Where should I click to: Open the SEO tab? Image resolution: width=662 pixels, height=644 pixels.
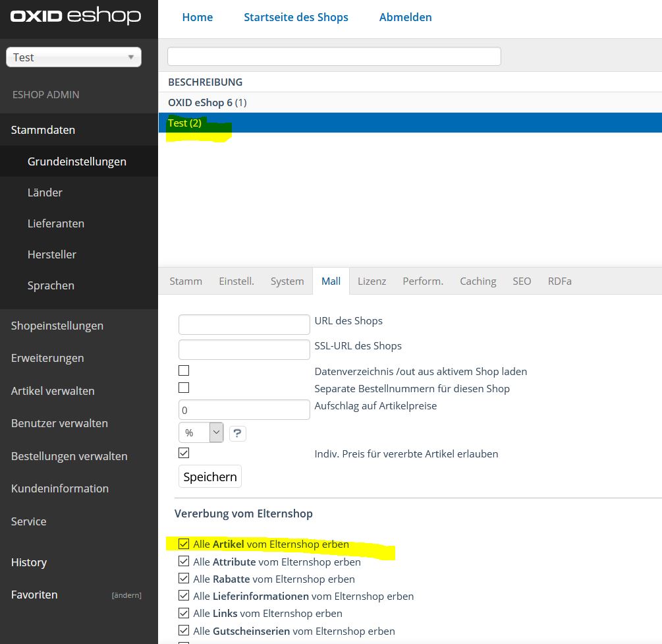coord(522,281)
